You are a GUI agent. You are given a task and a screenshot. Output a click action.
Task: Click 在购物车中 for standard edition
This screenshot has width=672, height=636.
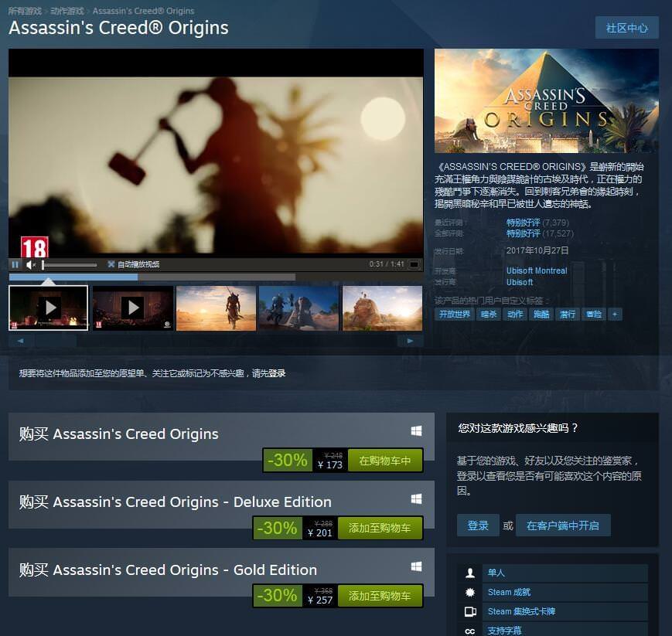385,461
